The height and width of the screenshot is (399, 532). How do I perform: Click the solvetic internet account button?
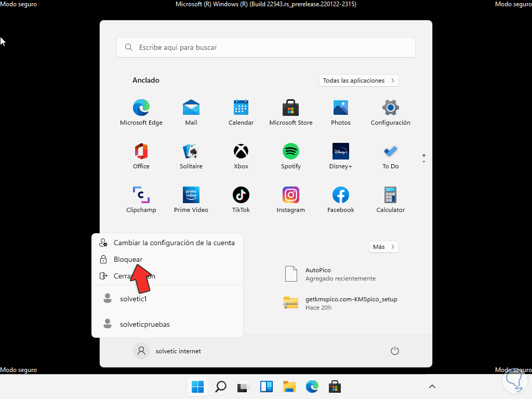pyautogui.click(x=167, y=351)
